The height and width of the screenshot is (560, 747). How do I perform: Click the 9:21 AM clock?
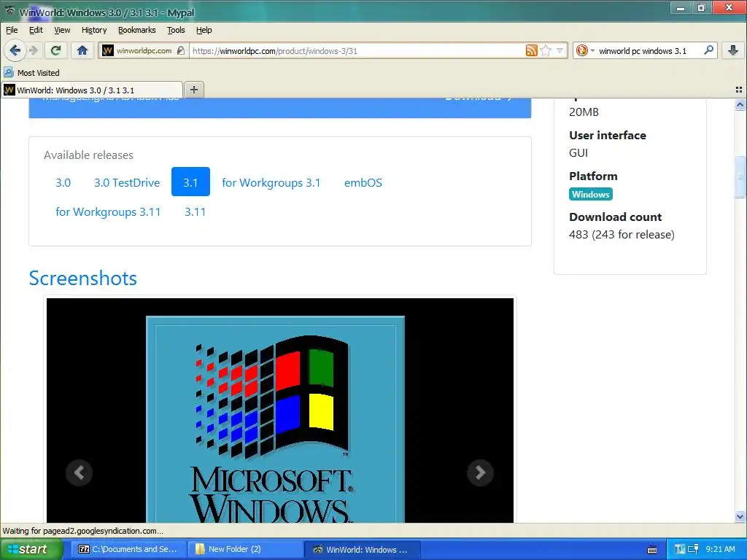[720, 549]
